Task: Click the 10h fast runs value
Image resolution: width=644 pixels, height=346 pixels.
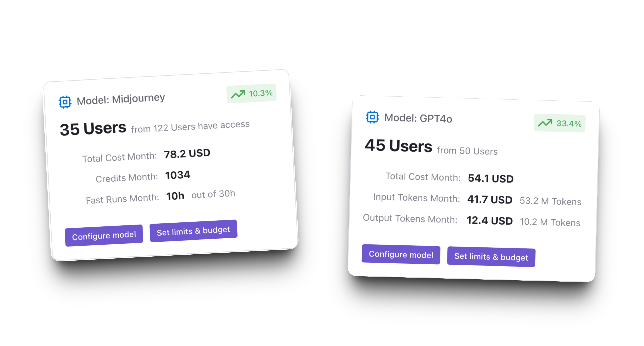Action: pyautogui.click(x=175, y=196)
